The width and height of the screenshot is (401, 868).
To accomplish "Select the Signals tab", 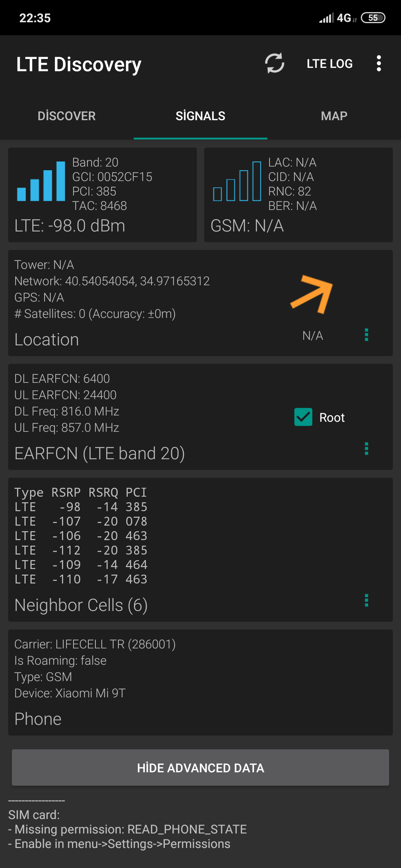I will 200,116.
